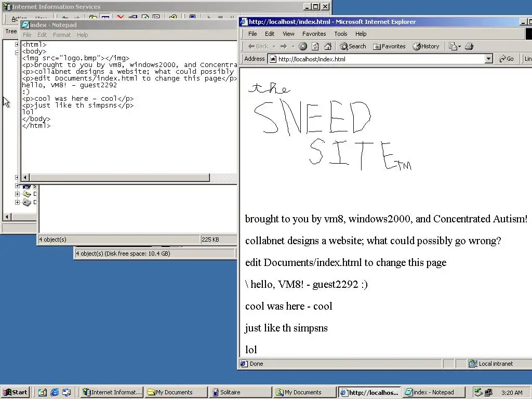Viewport: 532px width, 399px height.
Task: Click the network connection tray icon
Action: pyautogui.click(x=488, y=393)
